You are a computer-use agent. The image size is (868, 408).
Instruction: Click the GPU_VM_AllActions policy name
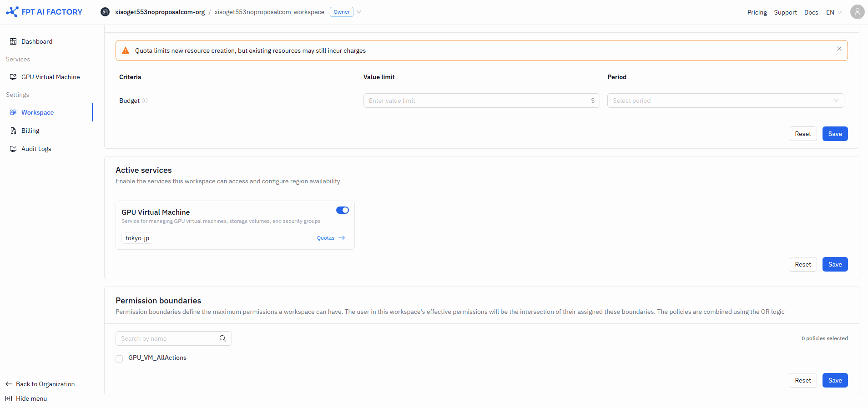[157, 358]
